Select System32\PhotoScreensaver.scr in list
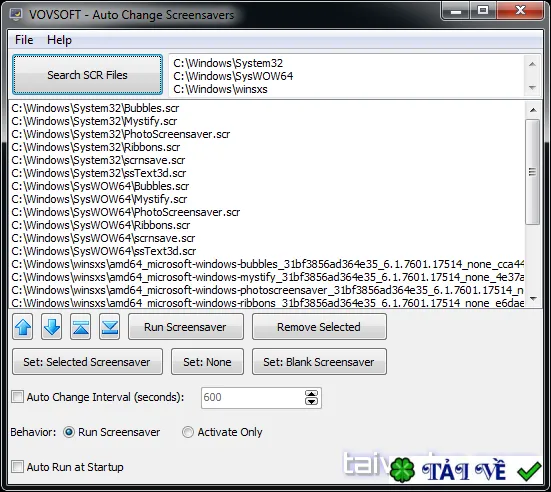Image resolution: width=551 pixels, height=492 pixels. click(x=121, y=134)
